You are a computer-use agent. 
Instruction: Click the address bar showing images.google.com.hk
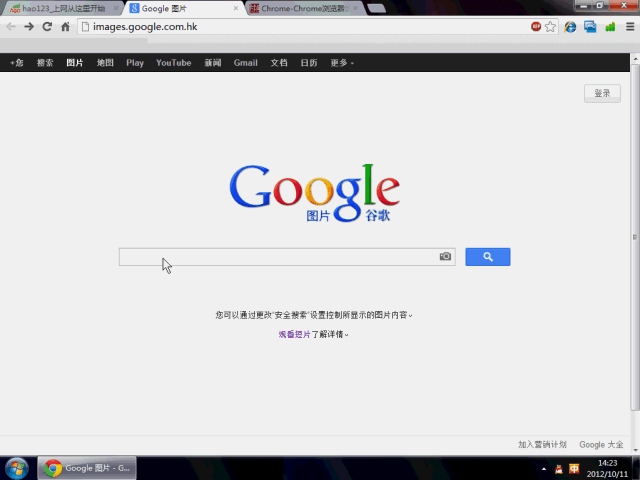coord(304,27)
